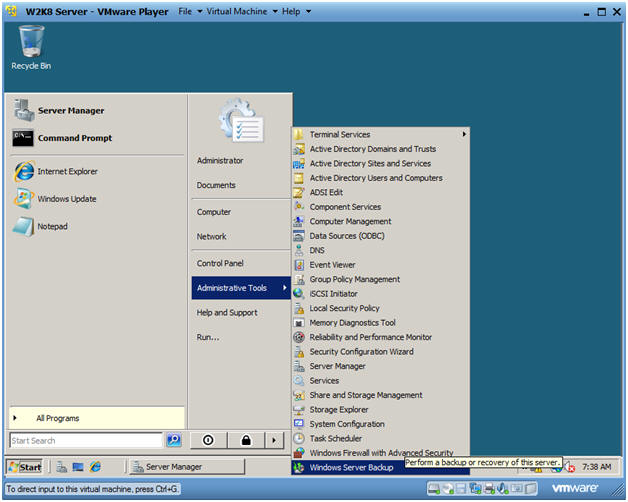
Task: Open Active Directory Sites and Services
Action: pos(380,163)
